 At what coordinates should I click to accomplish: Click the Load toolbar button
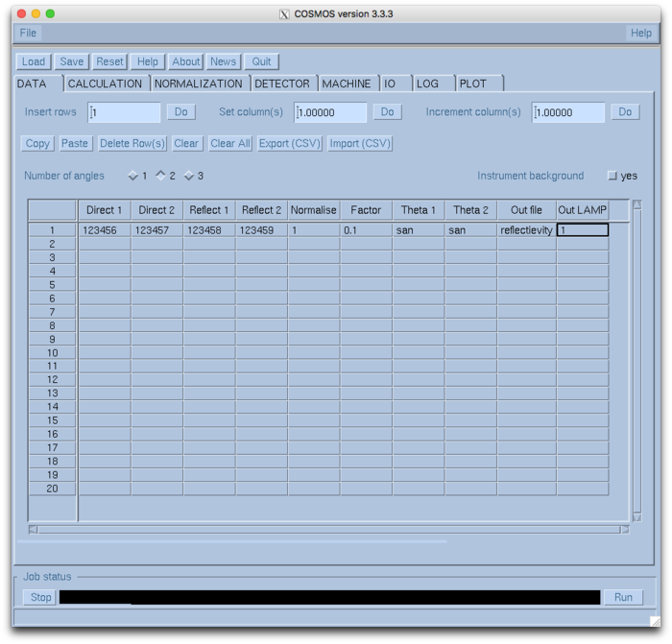click(34, 61)
